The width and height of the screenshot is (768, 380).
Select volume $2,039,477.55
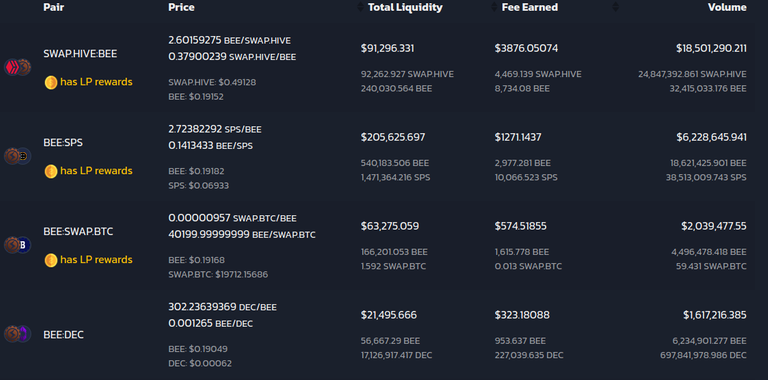click(x=714, y=226)
